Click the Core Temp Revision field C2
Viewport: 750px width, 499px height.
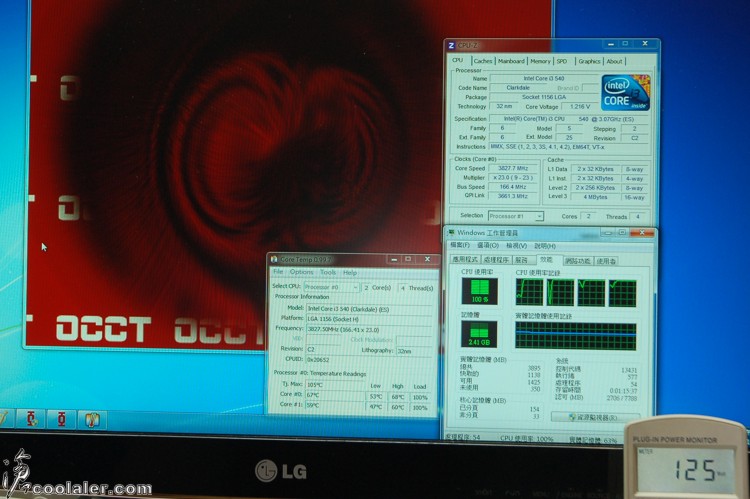coord(323,349)
